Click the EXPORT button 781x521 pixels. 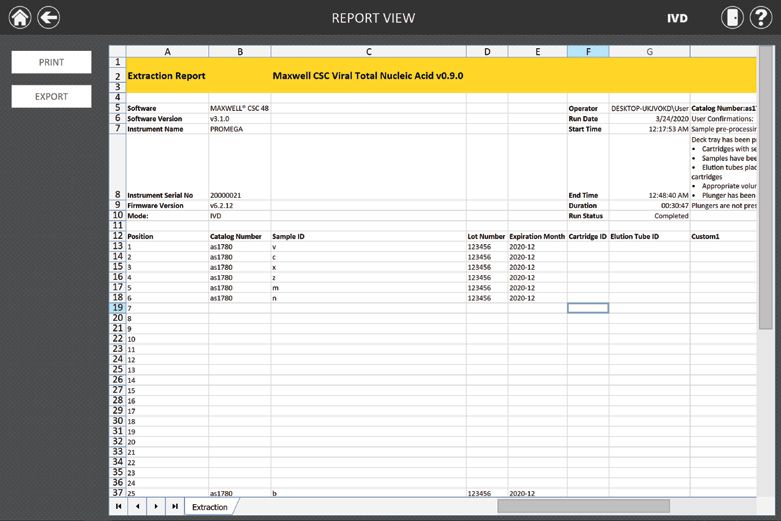[x=51, y=97]
